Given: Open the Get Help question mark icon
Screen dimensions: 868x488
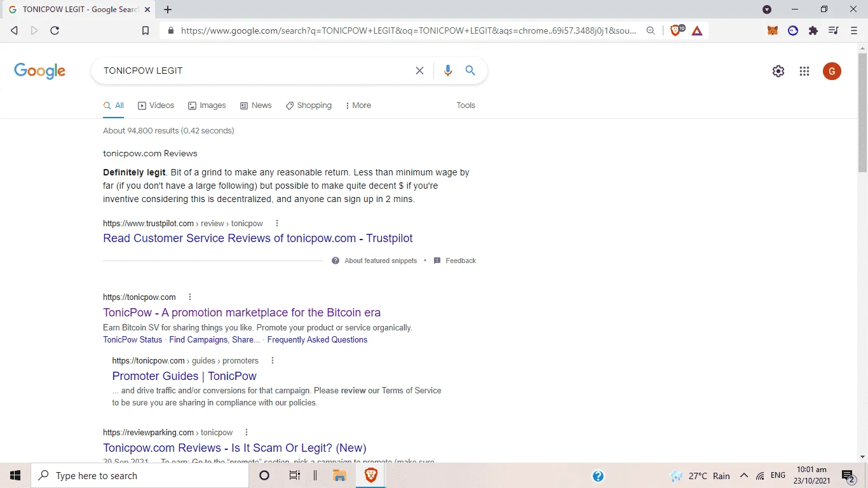Looking at the screenshot, I should 598,476.
